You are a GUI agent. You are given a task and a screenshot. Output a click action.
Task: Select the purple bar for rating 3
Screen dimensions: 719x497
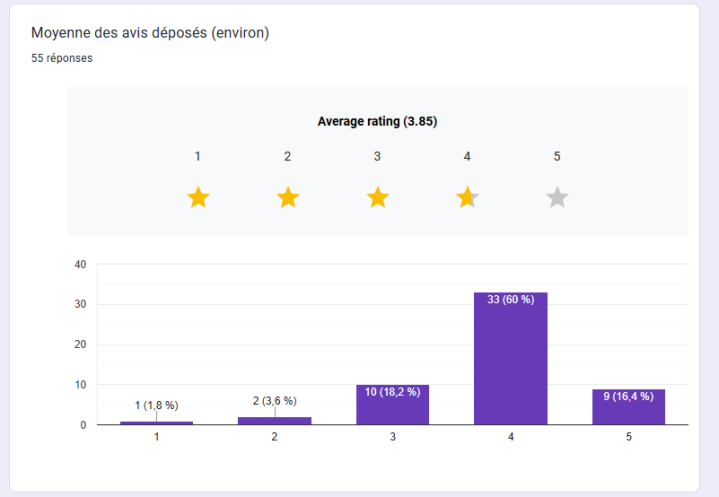[392, 406]
